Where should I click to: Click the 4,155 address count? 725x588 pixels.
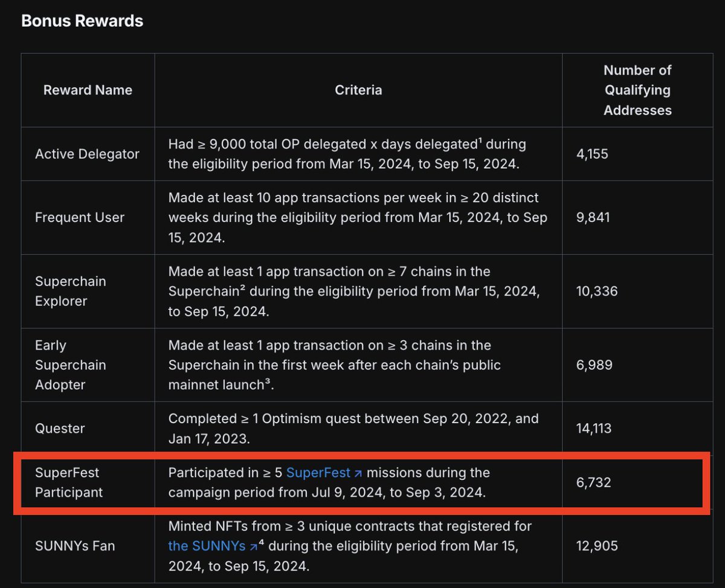click(x=593, y=155)
